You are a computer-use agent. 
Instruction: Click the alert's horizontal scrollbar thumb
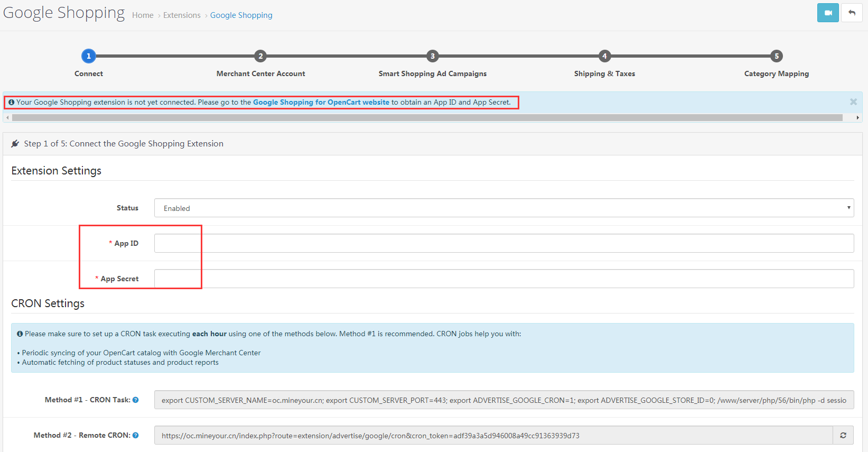click(x=427, y=117)
